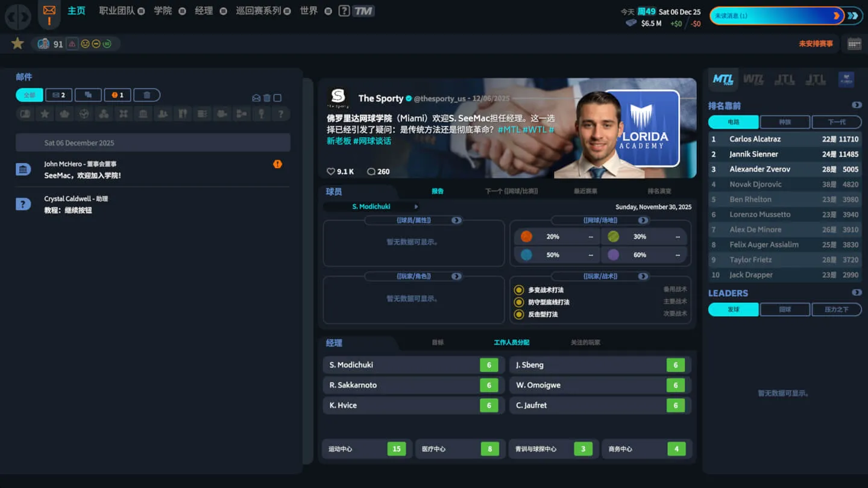Image resolution: width=868 pixels, height=488 pixels.
Task: Open the 学院 dropdown menu icon
Action: (182, 11)
